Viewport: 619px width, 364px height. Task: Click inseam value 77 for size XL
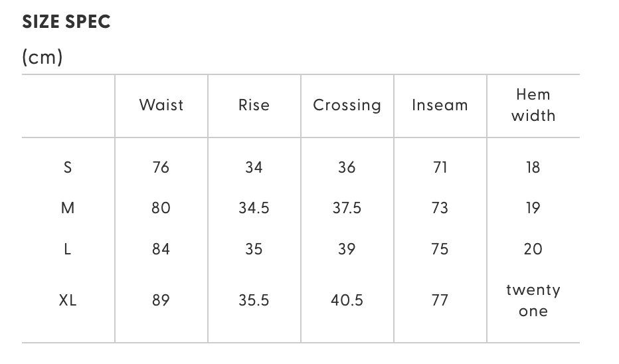pyautogui.click(x=440, y=300)
